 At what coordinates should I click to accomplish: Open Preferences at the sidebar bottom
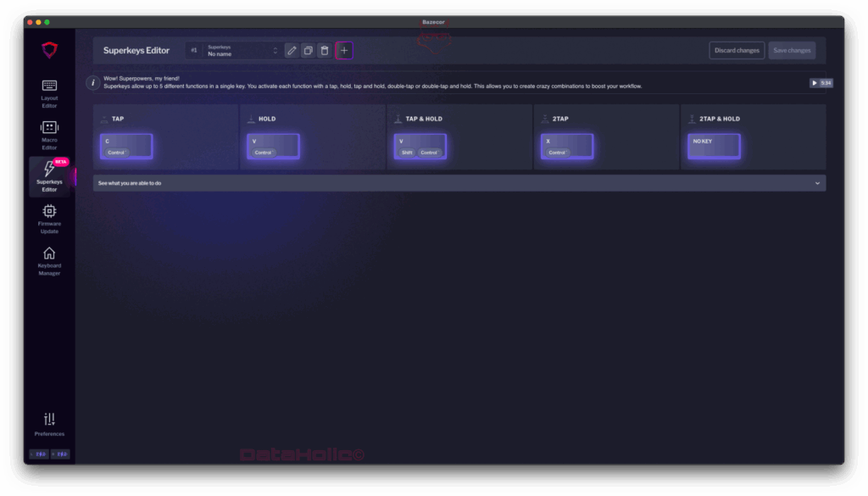(49, 423)
